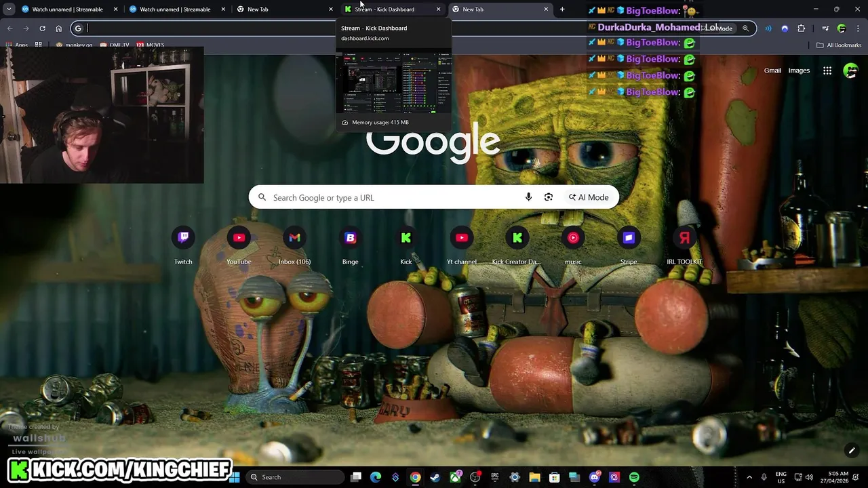Screen dimensions: 868x488
Task: Open Gmail from the header link
Action: 772,70
